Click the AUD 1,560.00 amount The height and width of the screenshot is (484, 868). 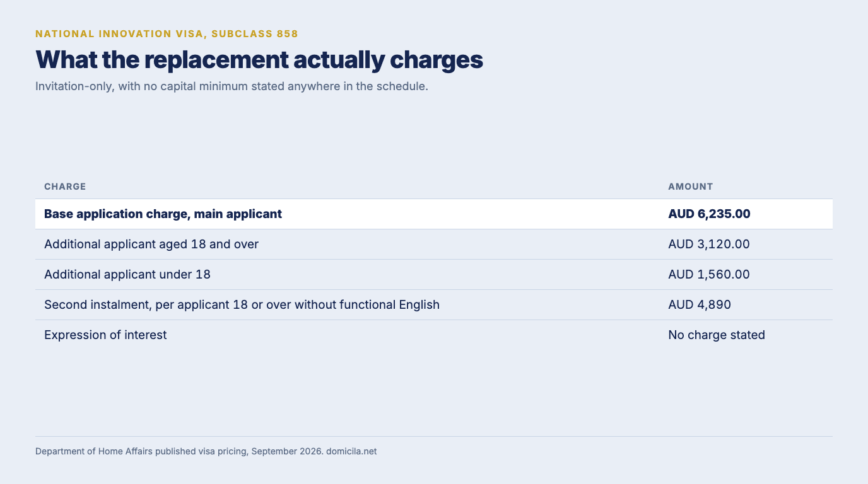coord(709,275)
